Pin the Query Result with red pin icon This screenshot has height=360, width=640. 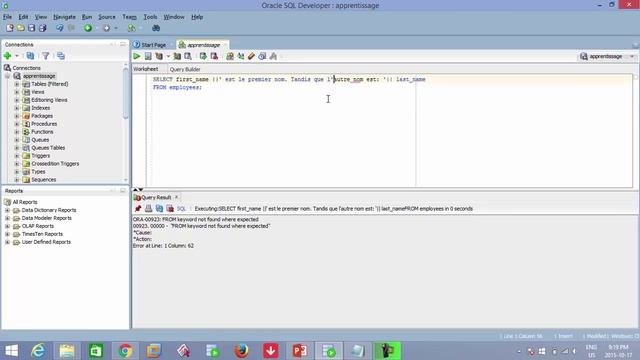138,209
